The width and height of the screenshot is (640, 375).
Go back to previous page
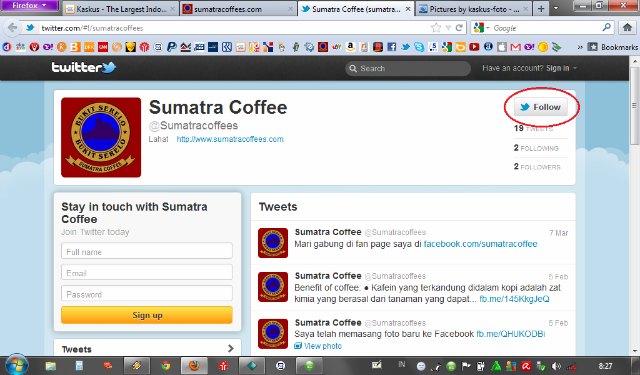click(12, 28)
